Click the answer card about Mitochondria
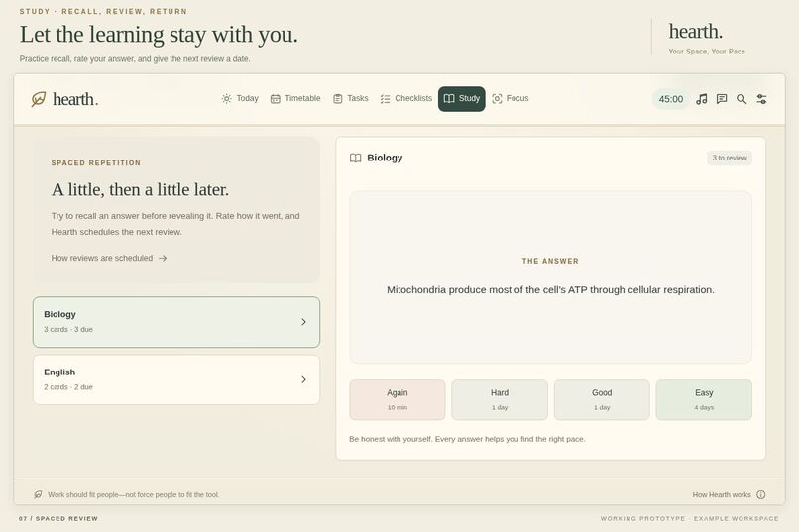The height and width of the screenshot is (532, 799). tap(550, 277)
